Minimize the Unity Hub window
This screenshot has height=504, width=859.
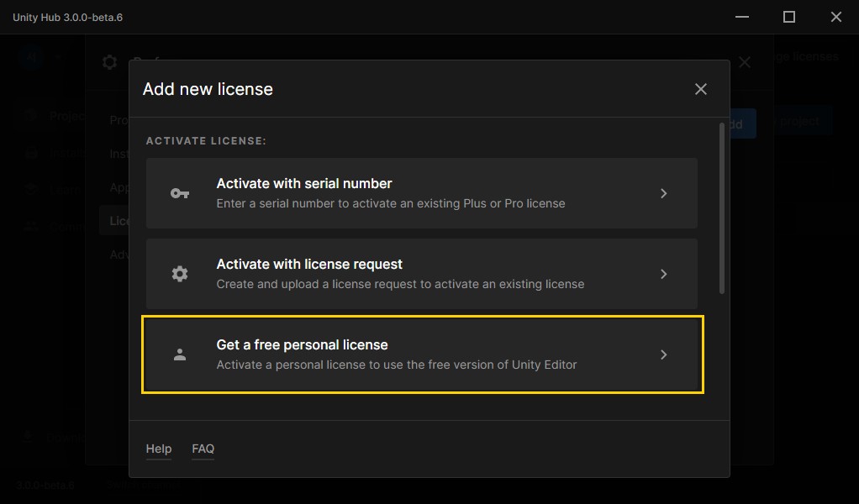coord(742,17)
